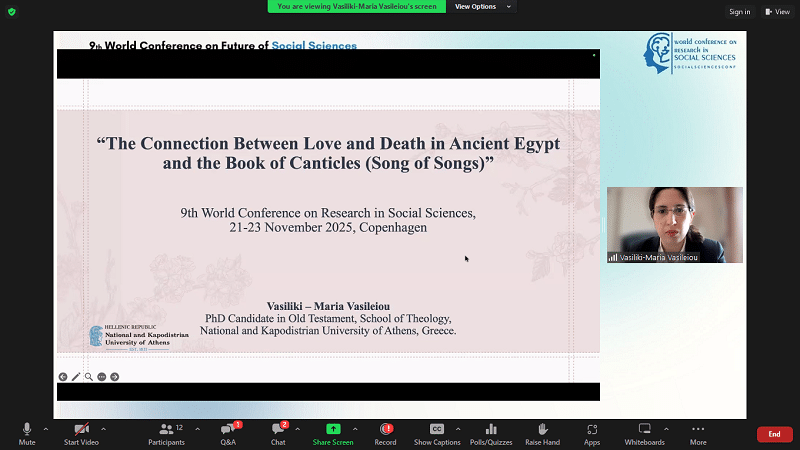800x450 pixels.
Task: Open the Q&A panel
Action: pos(228,430)
